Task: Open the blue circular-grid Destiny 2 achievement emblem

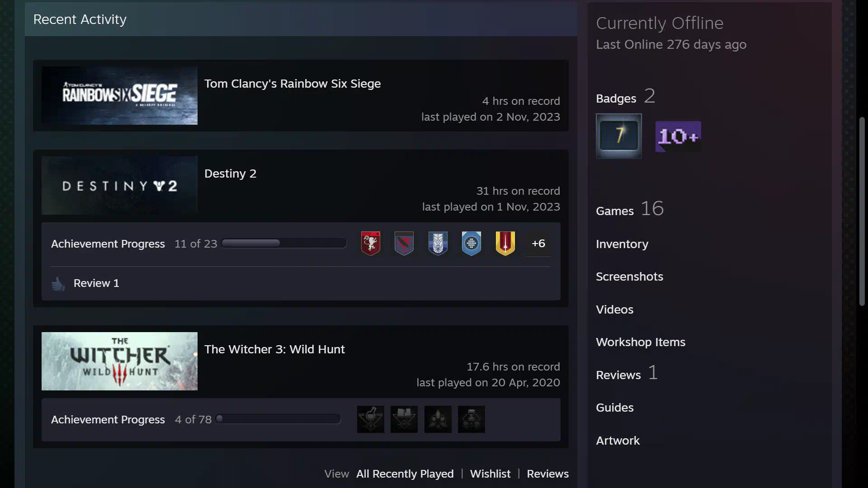Action: pyautogui.click(x=472, y=244)
